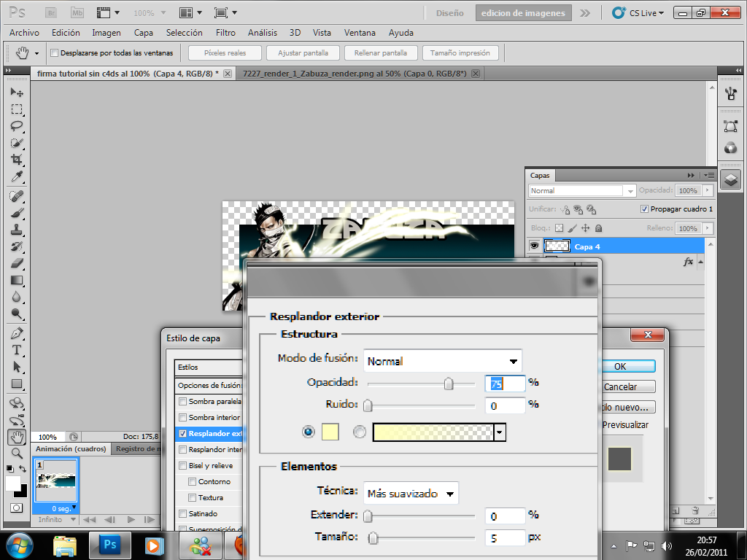Select the Move tool
This screenshot has width=747, height=560.
tap(17, 92)
